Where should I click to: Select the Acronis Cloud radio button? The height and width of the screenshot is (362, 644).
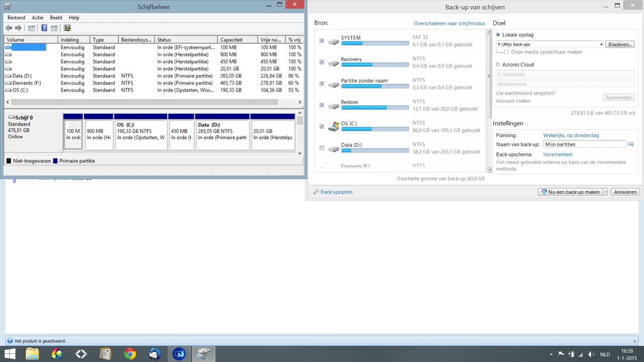coord(498,64)
